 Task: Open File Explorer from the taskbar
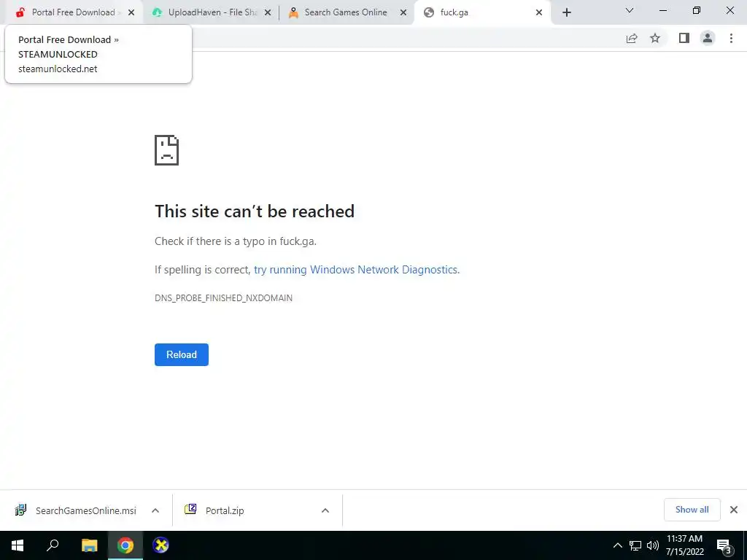tap(89, 545)
